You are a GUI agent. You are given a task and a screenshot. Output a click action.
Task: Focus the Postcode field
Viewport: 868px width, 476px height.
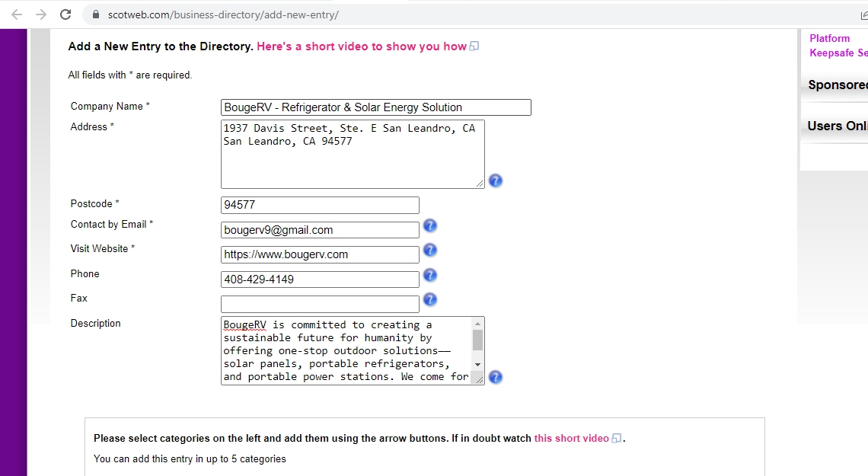[320, 205]
